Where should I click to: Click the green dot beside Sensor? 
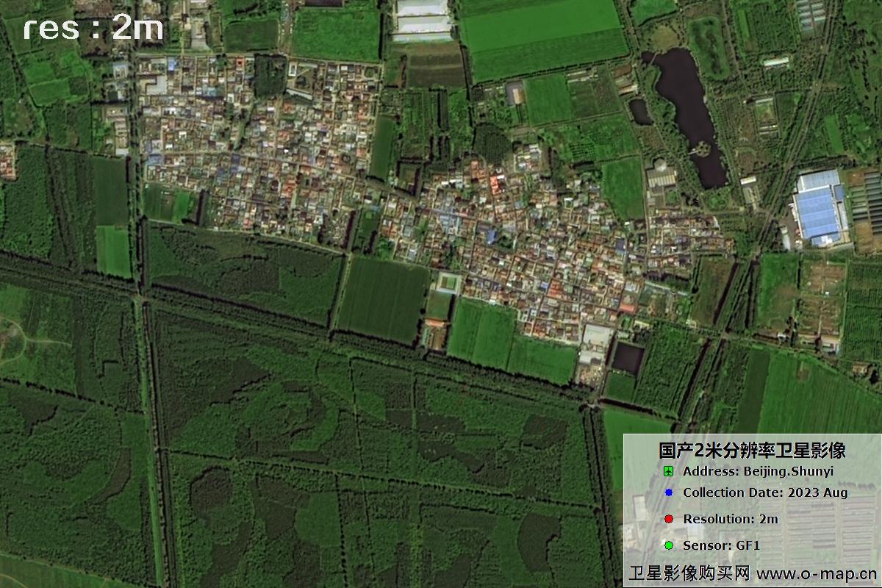pyautogui.click(x=669, y=545)
